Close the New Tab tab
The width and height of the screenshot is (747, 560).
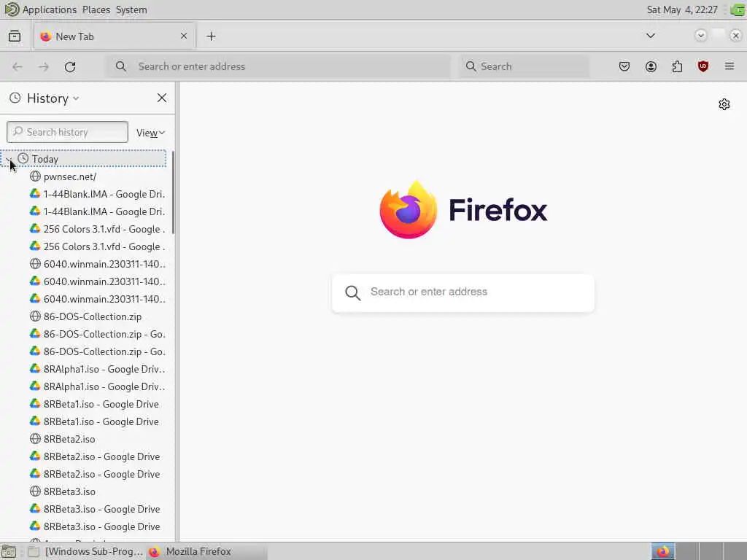(184, 36)
